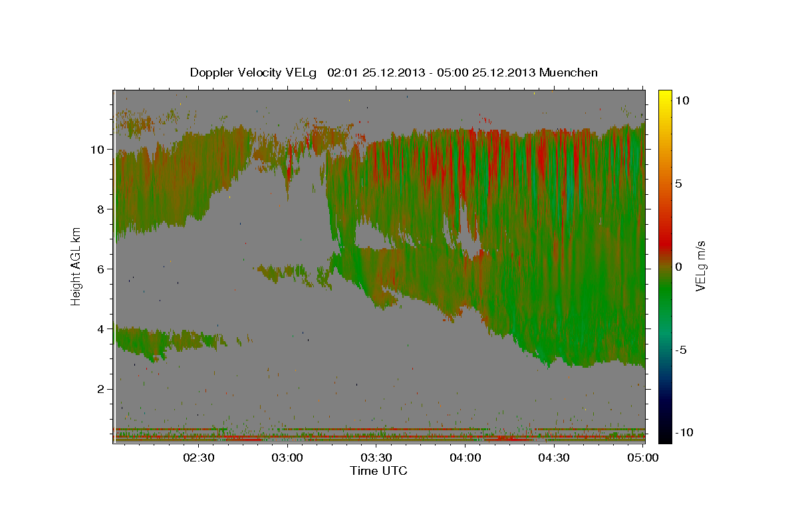This screenshot has width=798, height=532.
Task: Click the '03:00' time axis label
Action: click(x=288, y=458)
